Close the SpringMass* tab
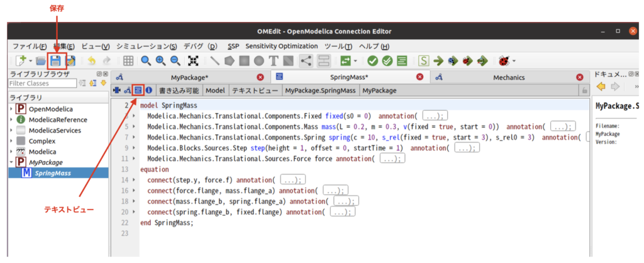Screen dimensions: 644x263 [x=419, y=77]
